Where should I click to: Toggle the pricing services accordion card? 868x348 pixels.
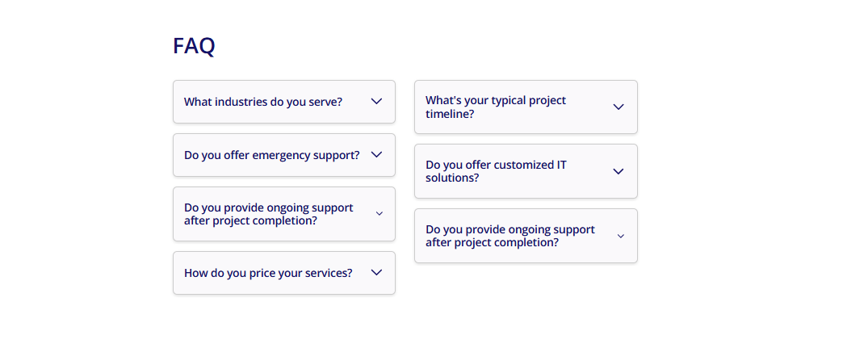[x=284, y=273]
